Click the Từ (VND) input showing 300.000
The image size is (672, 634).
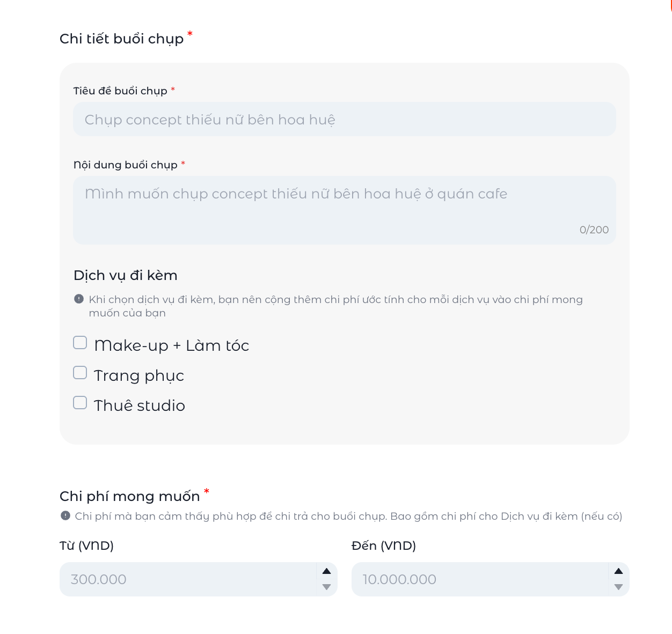click(188, 579)
